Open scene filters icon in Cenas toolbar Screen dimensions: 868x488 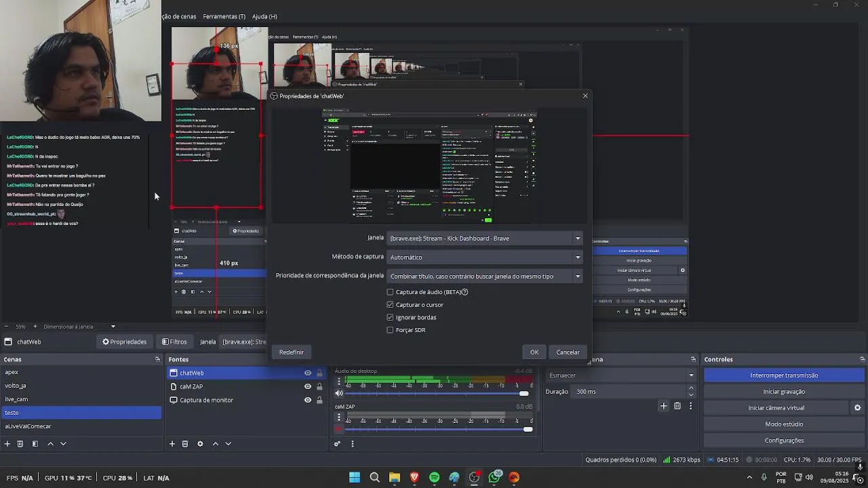pos(35,444)
